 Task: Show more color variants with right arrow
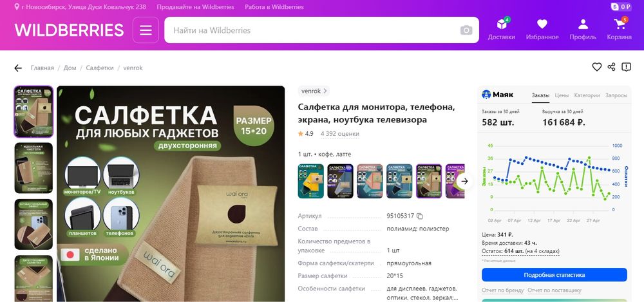(x=464, y=181)
